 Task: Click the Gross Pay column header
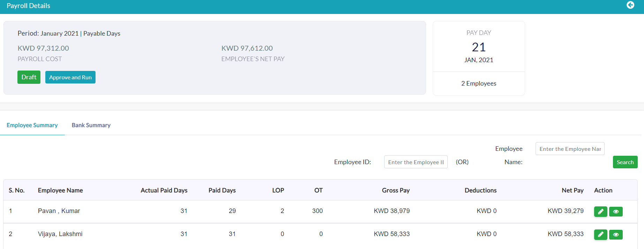pos(396,190)
